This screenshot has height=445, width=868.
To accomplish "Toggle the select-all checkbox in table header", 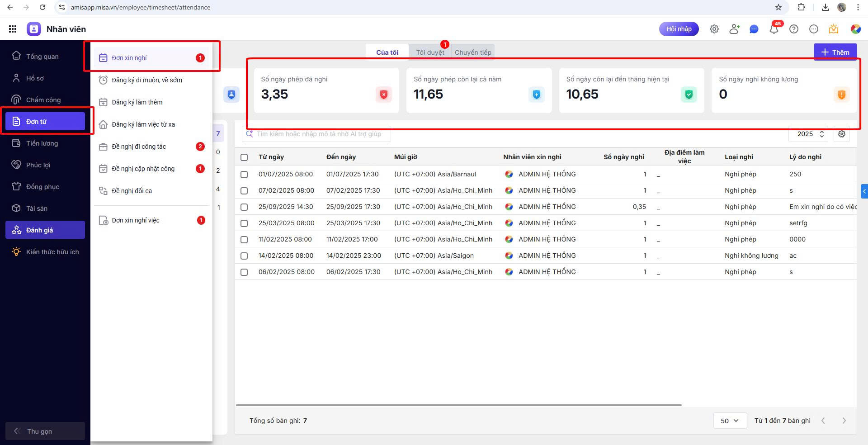I will click(x=244, y=157).
